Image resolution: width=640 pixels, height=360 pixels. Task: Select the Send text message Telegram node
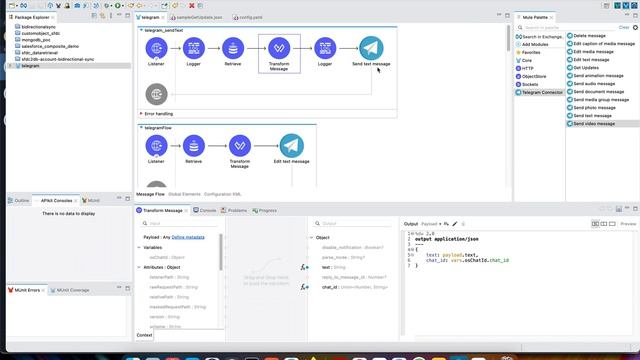pos(371,48)
